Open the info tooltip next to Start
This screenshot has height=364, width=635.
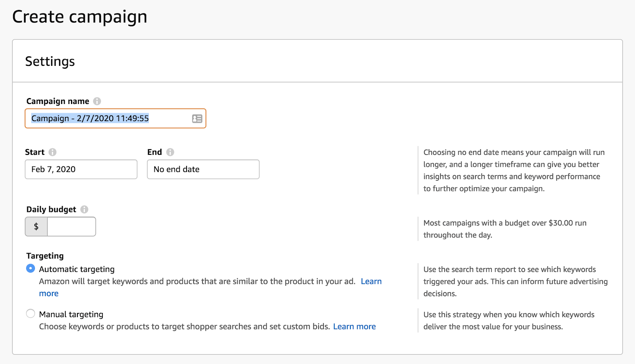(52, 152)
